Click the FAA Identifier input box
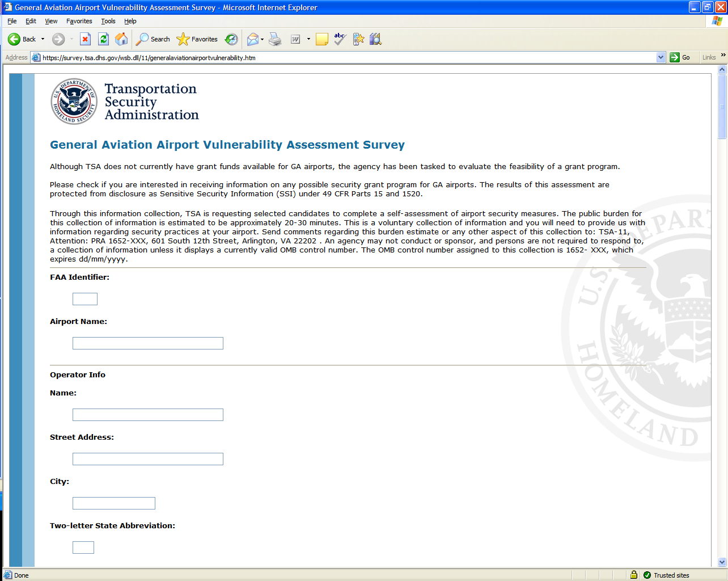728x581 pixels. point(85,299)
